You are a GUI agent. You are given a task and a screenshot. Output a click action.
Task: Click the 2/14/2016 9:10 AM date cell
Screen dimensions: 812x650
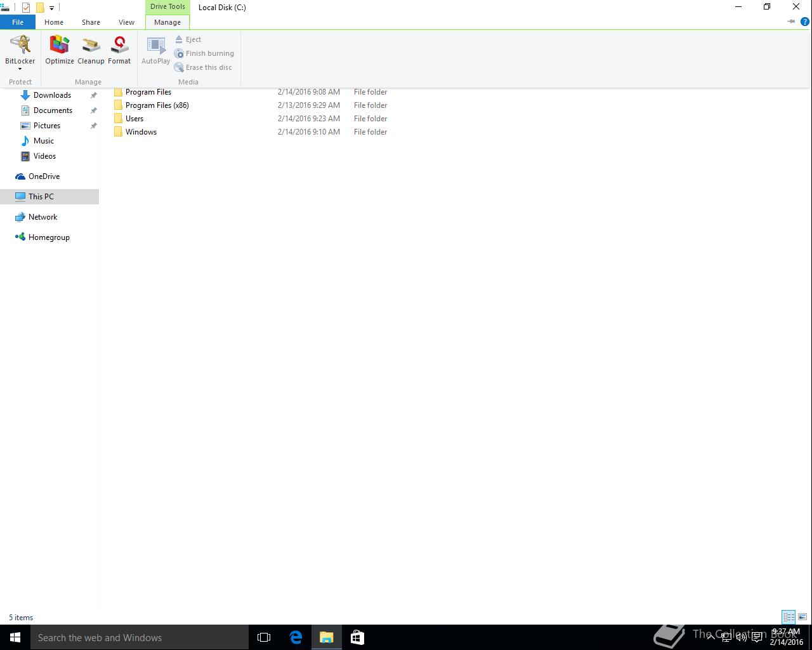tap(309, 132)
